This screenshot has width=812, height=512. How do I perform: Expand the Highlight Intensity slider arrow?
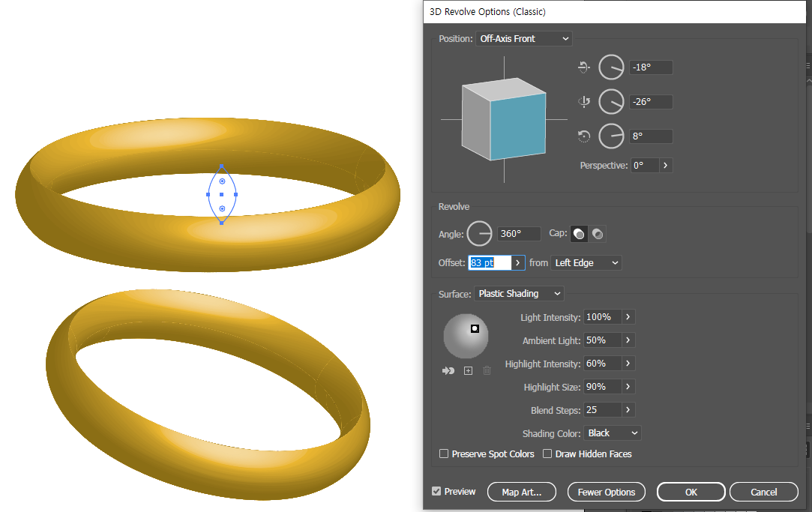[x=628, y=364]
